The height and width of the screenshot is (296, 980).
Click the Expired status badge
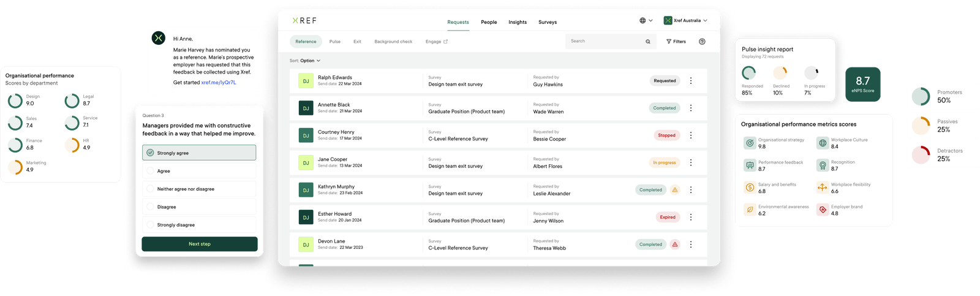[668, 217]
